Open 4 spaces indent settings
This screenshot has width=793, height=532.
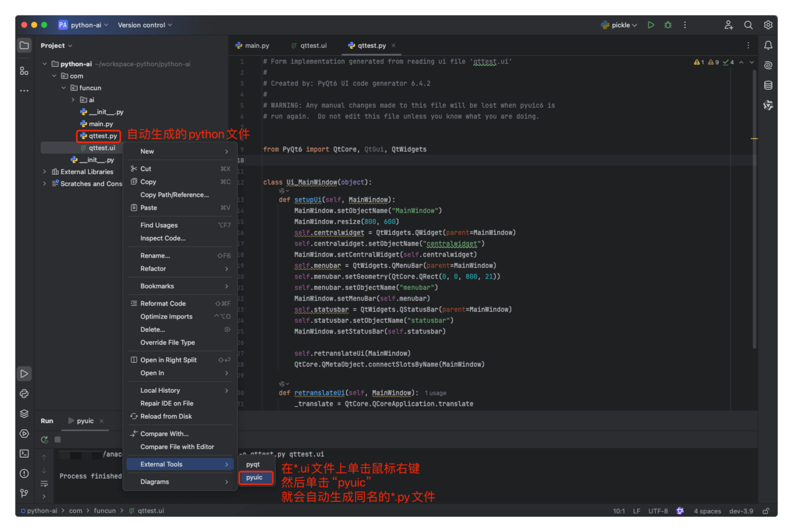coord(707,511)
